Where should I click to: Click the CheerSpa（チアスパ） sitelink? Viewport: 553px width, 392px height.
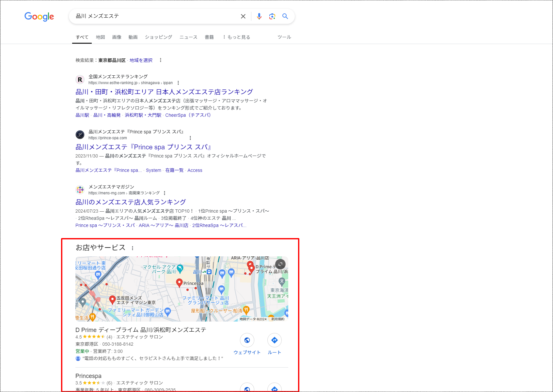point(188,115)
